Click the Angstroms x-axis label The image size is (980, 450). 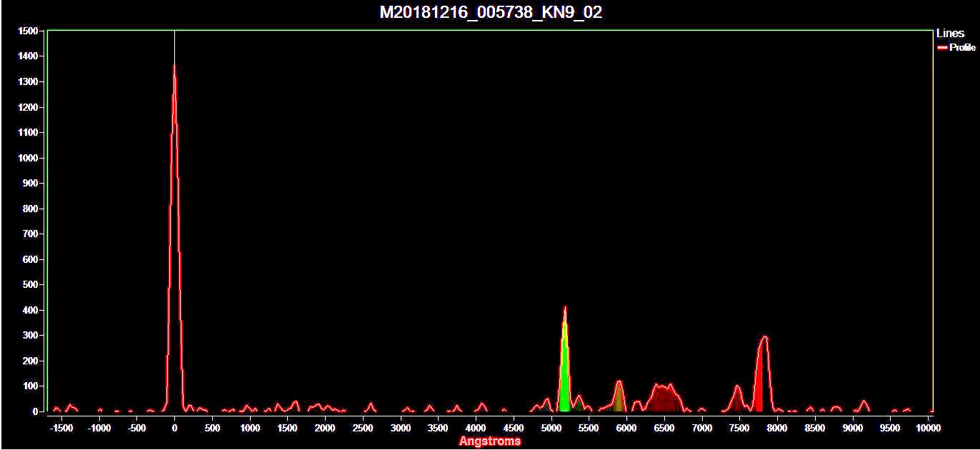(x=490, y=441)
